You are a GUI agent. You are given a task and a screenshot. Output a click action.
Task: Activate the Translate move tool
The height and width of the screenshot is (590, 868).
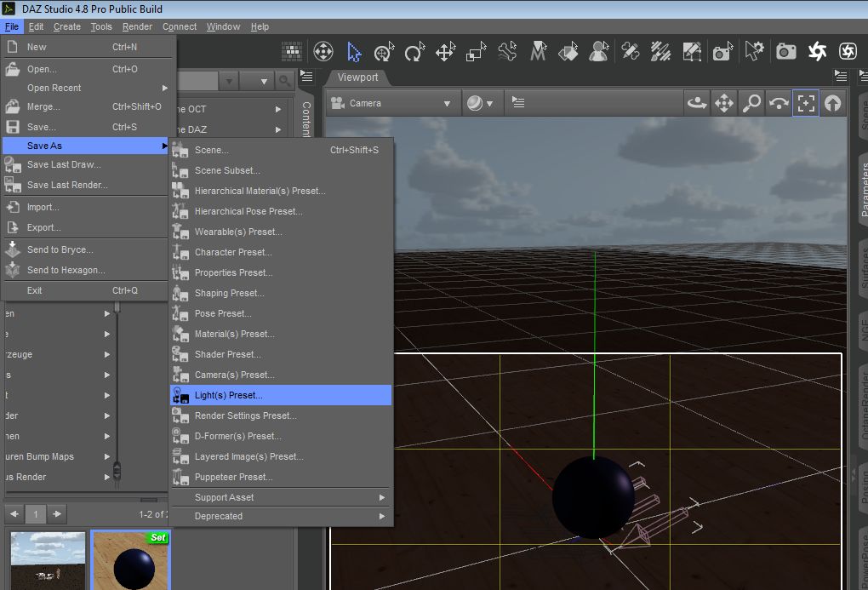(445, 52)
